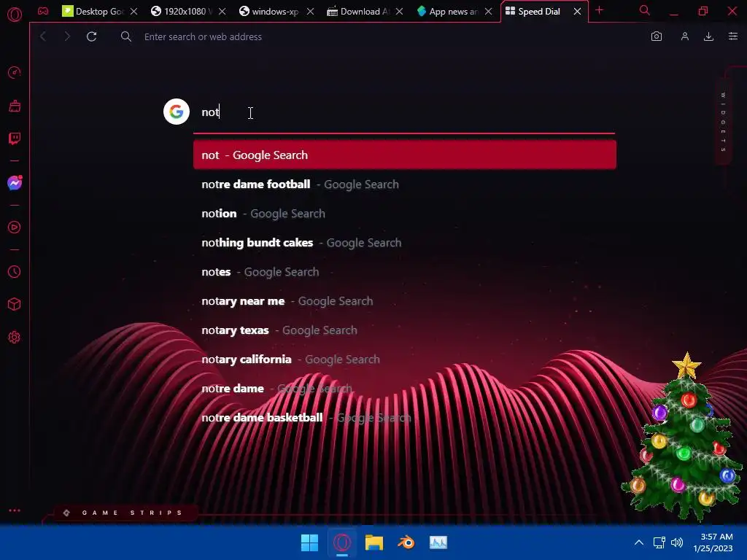Open the Downloads icon in toolbar
The height and width of the screenshot is (560, 747).
pyautogui.click(x=708, y=36)
